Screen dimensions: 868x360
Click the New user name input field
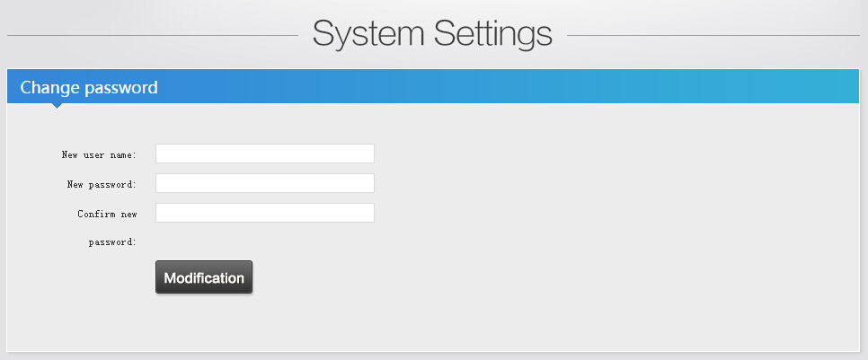264,154
